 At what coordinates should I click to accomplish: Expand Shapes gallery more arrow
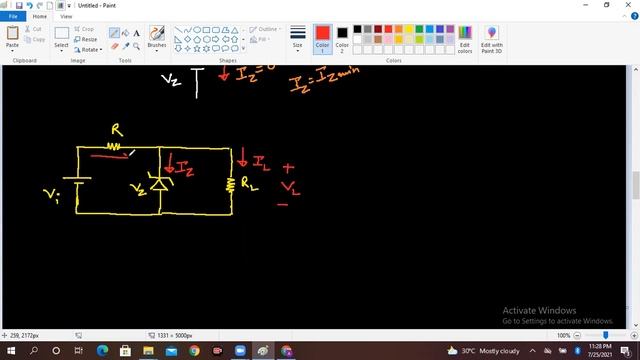[244, 49]
